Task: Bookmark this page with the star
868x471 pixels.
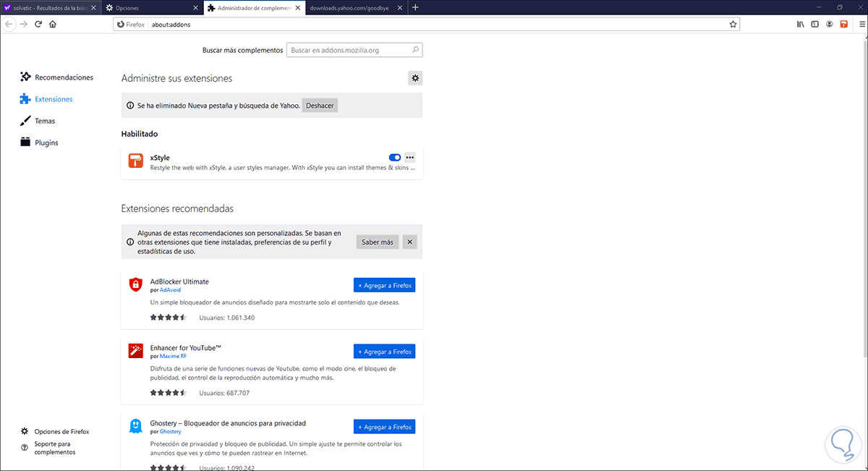Action: [733, 24]
